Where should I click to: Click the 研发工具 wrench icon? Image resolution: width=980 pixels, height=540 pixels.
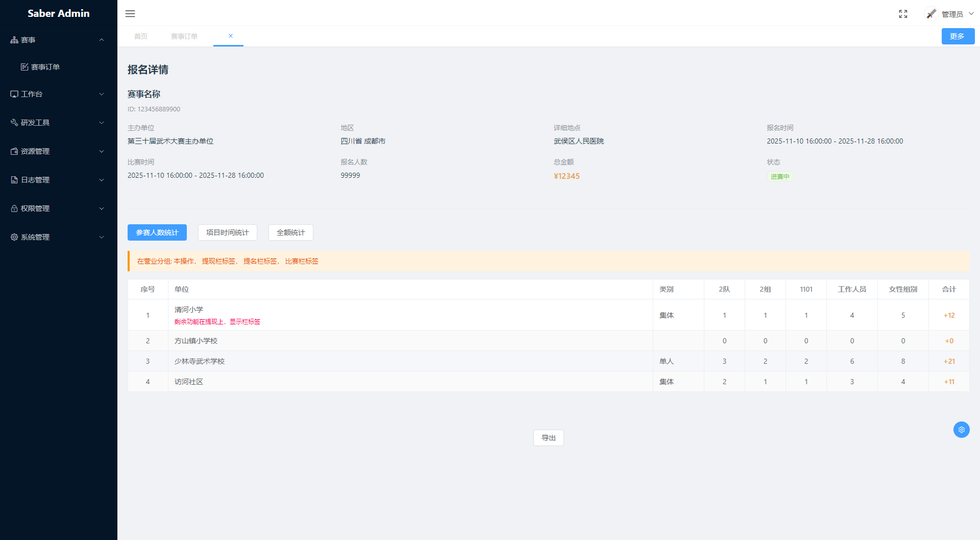click(x=14, y=123)
